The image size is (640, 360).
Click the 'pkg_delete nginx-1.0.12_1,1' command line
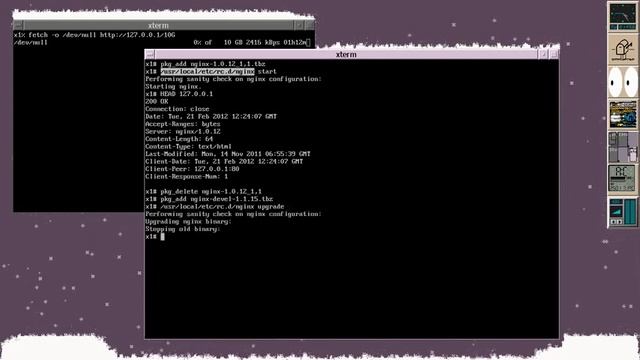(x=204, y=191)
